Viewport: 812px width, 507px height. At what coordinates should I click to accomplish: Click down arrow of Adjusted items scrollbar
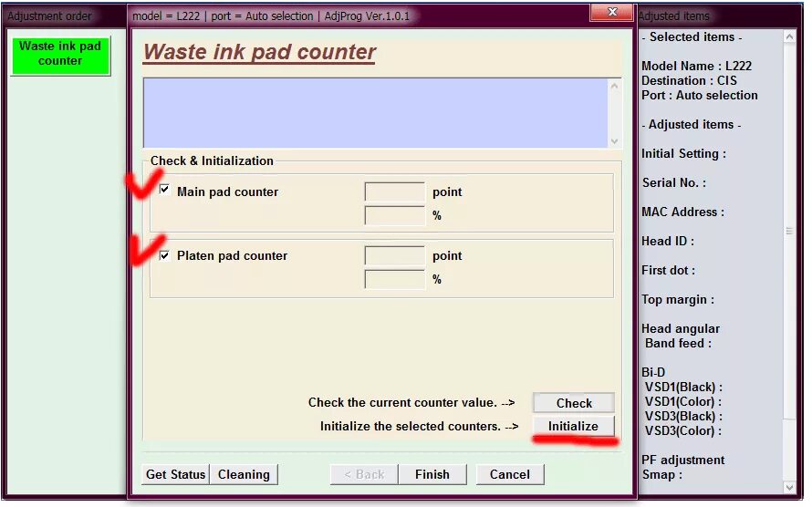tap(789, 487)
